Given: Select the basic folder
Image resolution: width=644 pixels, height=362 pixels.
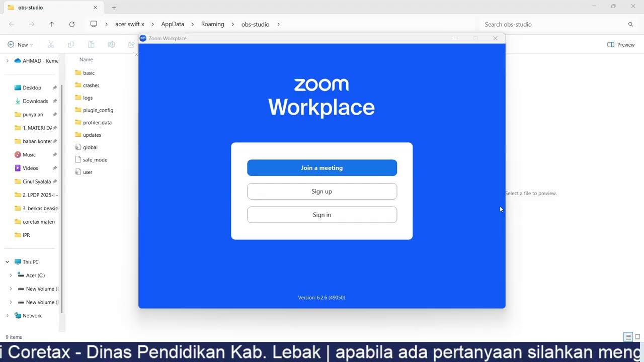Looking at the screenshot, I should point(89,73).
